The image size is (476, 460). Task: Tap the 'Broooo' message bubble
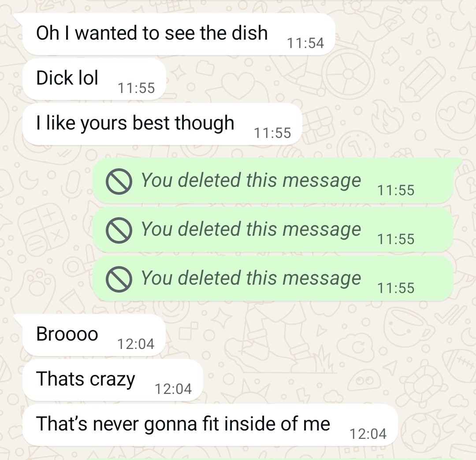94,335
